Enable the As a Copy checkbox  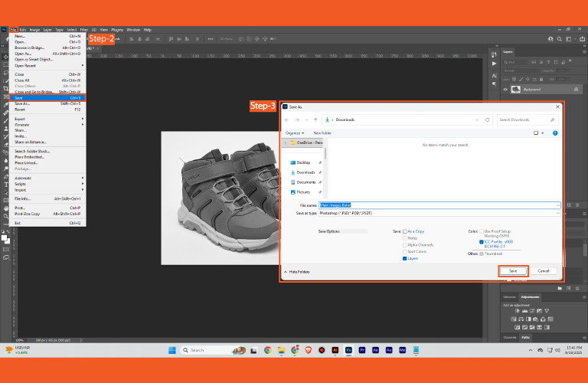[405, 231]
